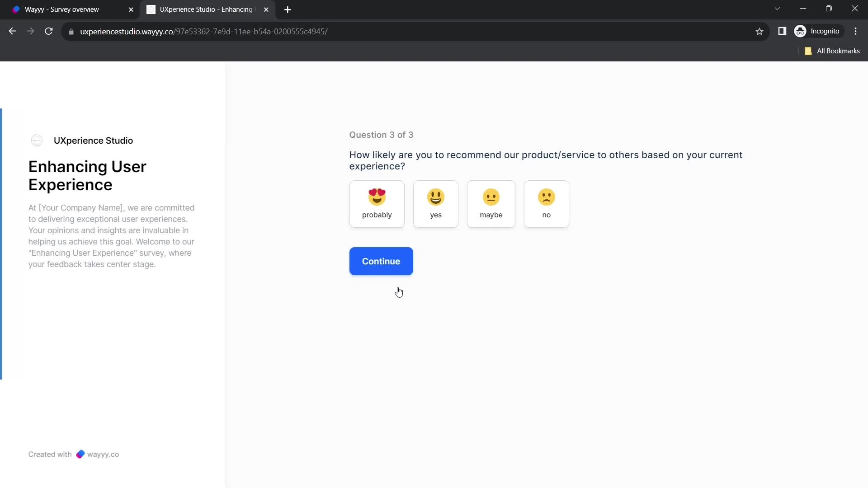This screenshot has height=488, width=868.
Task: Restore down the browser window
Action: click(x=829, y=9)
